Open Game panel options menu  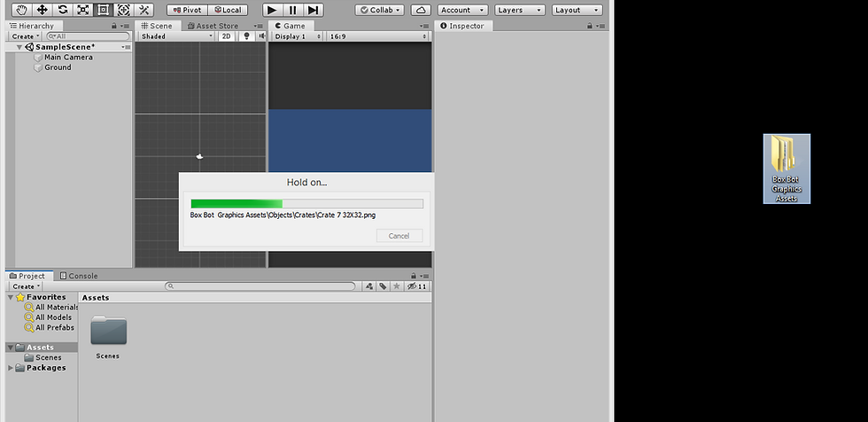[424, 26]
